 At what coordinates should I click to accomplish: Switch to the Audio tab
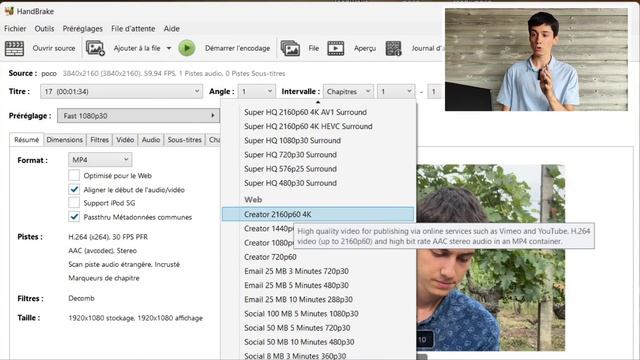(151, 140)
